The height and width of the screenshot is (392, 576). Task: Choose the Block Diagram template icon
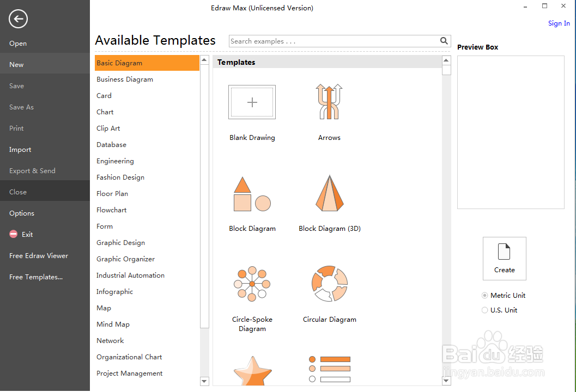[x=252, y=194]
